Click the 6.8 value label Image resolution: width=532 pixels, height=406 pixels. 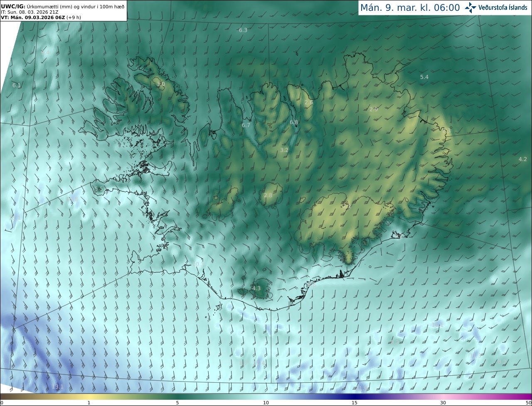[x=294, y=122]
